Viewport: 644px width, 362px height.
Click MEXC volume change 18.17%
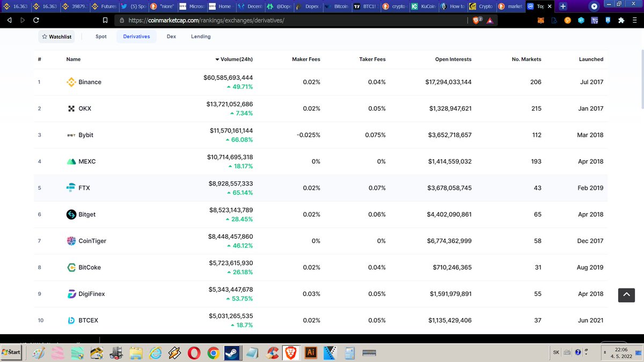pyautogui.click(x=240, y=166)
